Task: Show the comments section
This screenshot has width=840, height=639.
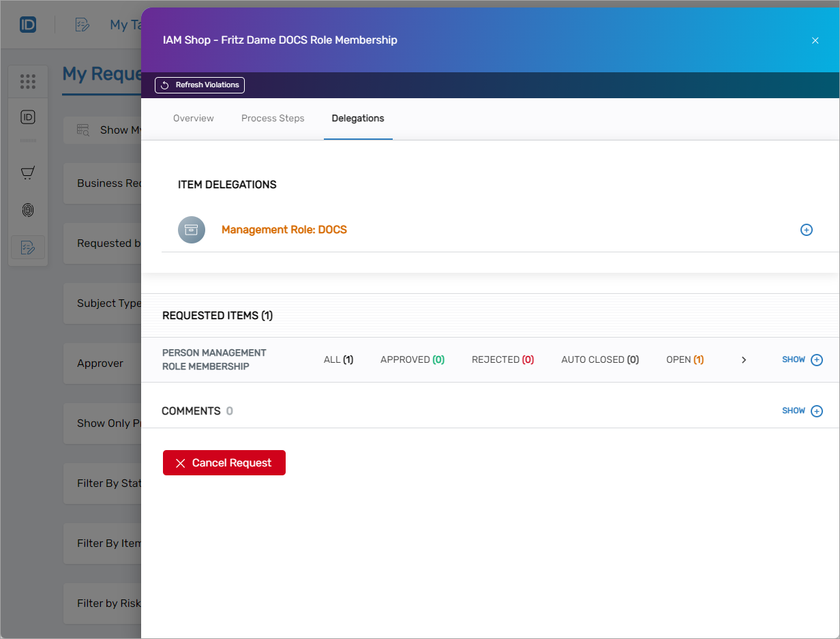Action: coord(802,411)
